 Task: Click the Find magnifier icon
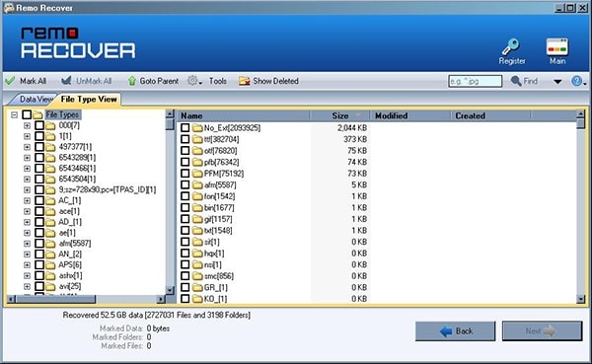point(516,81)
